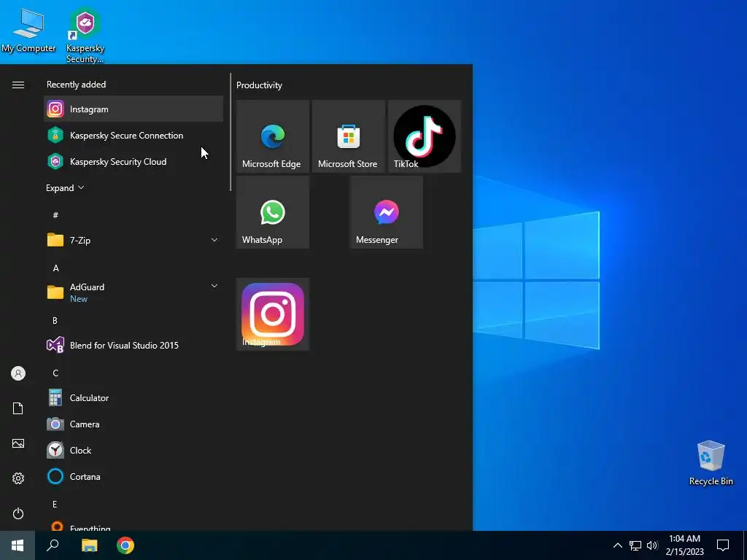The height and width of the screenshot is (560, 747).
Task: Launch Google Chrome from taskbar
Action: point(125,545)
